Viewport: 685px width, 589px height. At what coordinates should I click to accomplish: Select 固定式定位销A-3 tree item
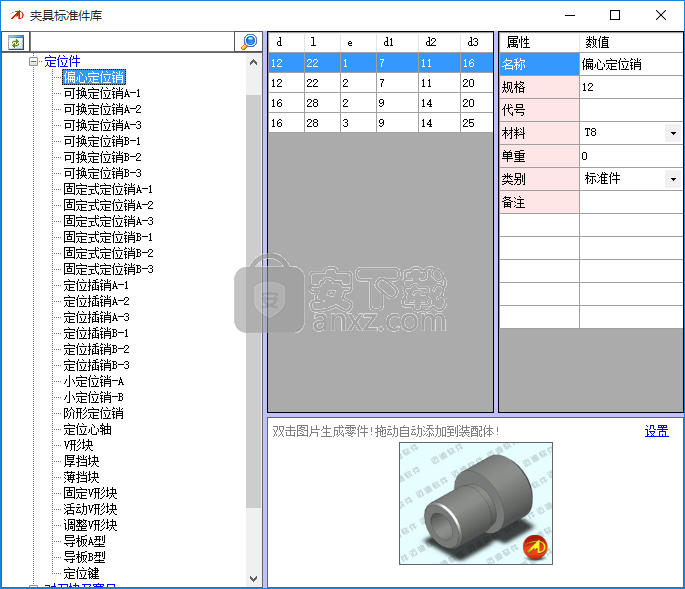click(108, 221)
